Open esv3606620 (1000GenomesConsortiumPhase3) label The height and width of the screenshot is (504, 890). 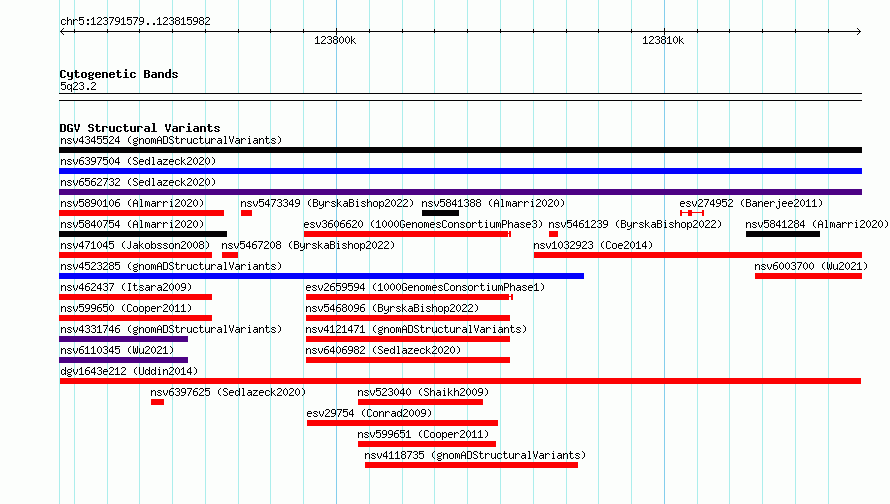point(423,224)
